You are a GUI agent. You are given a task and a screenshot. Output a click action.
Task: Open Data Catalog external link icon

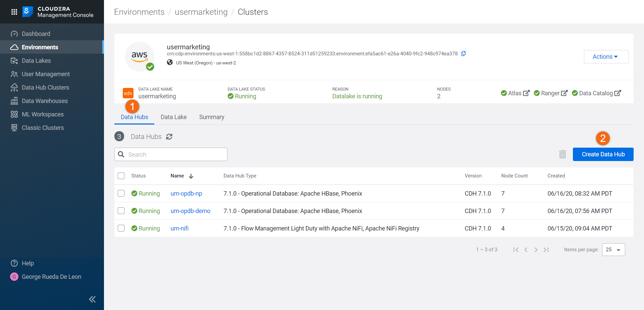click(618, 93)
